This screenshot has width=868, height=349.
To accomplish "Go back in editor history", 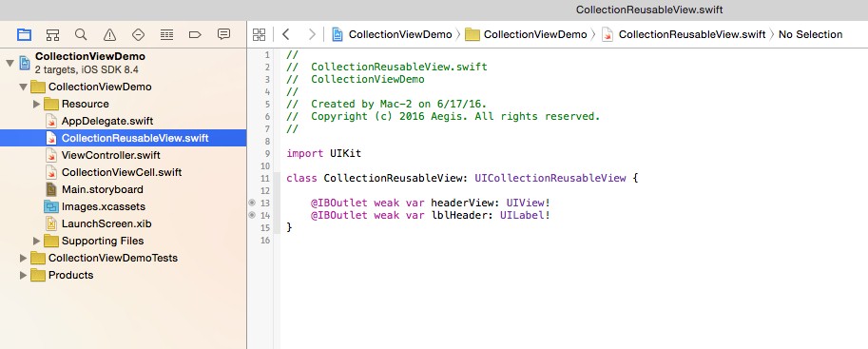I will (285, 34).
